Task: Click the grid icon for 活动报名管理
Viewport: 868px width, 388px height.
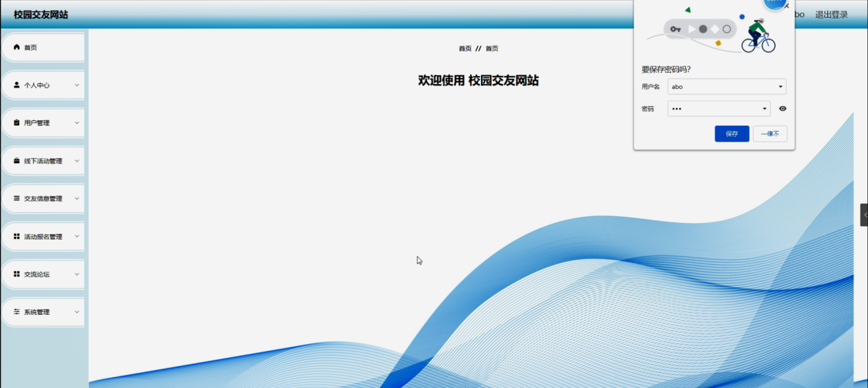Action: (16, 236)
